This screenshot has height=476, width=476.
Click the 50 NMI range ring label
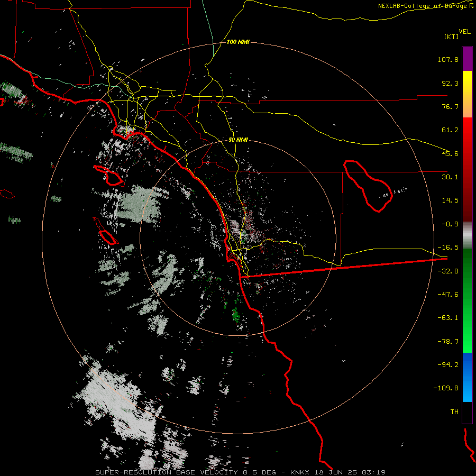[238, 140]
